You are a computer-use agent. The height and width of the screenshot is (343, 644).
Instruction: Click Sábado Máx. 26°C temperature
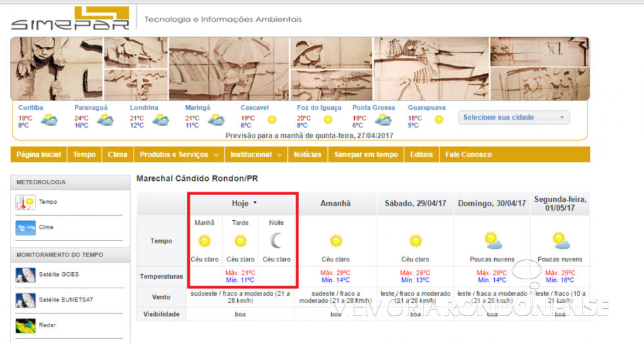[x=415, y=273]
